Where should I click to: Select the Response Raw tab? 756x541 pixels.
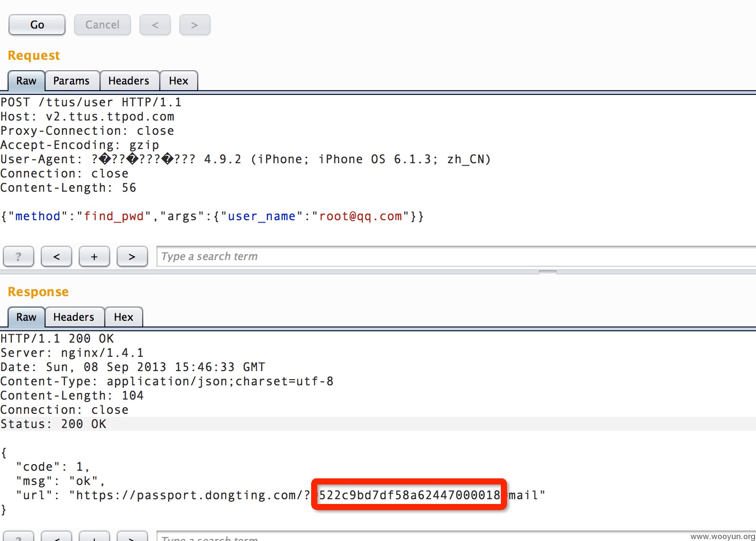coord(27,317)
